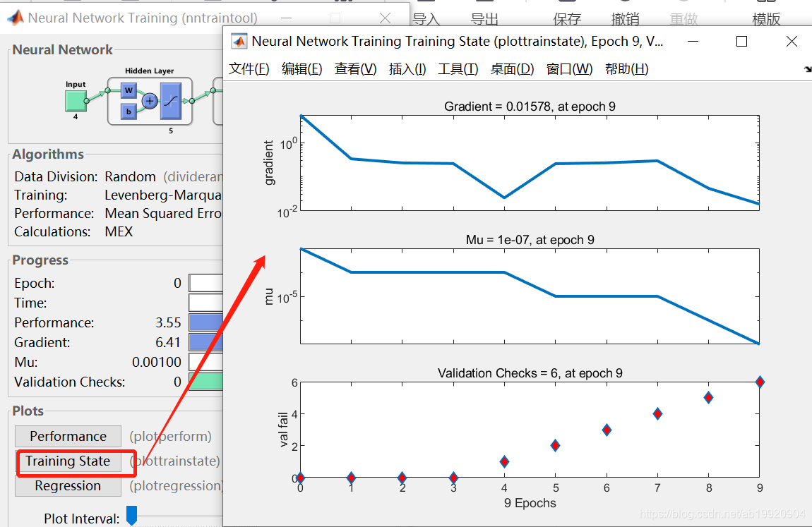Viewport: 812px width, 527px height.
Task: Click the 模版 button in background toolbar
Action: (766, 18)
